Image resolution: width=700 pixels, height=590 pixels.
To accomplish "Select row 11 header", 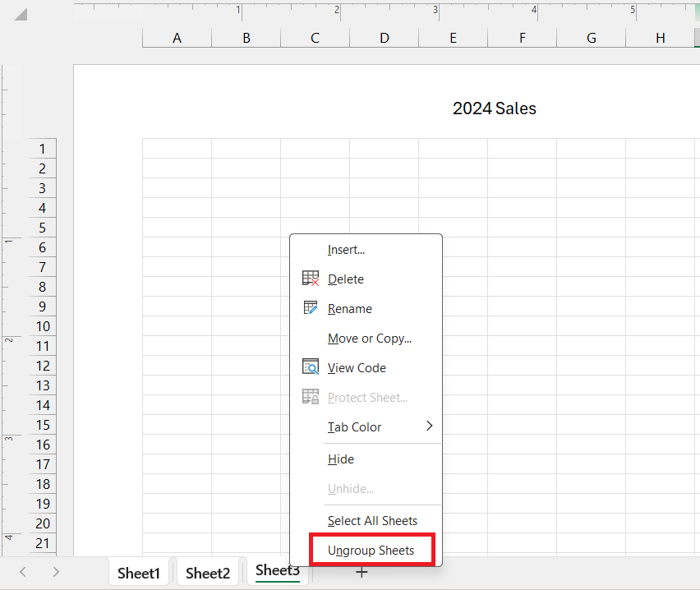I will 43,346.
